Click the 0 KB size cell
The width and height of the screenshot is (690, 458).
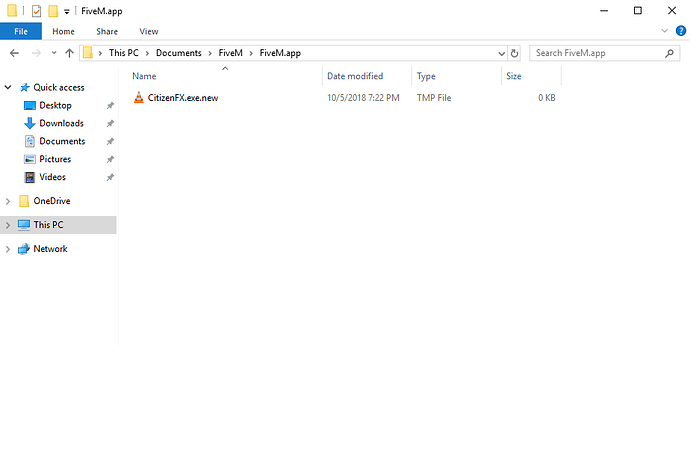(x=547, y=98)
